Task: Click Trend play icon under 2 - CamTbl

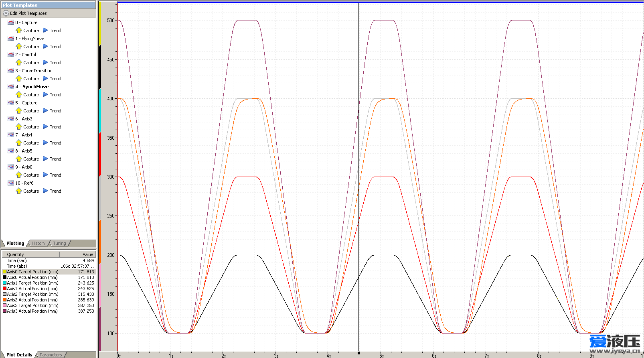Action: [45, 63]
